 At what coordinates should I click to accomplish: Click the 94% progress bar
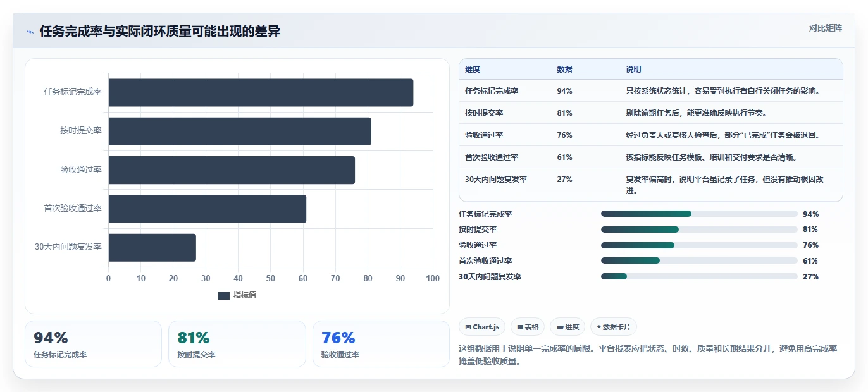699,214
